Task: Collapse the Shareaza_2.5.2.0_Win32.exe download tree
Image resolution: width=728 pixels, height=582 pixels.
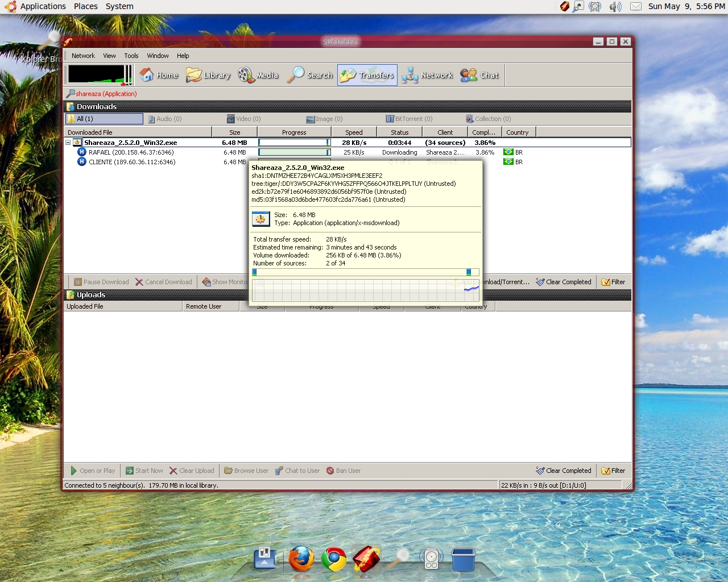Action: tap(68, 143)
